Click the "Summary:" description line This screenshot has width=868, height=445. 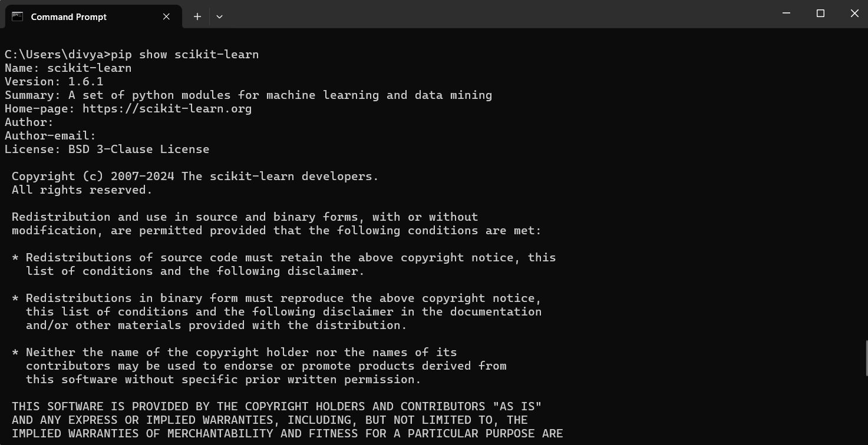[x=248, y=95]
